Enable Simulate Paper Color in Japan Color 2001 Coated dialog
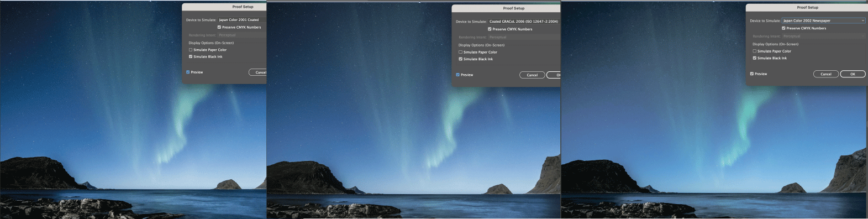The height and width of the screenshot is (219, 868). coord(191,50)
